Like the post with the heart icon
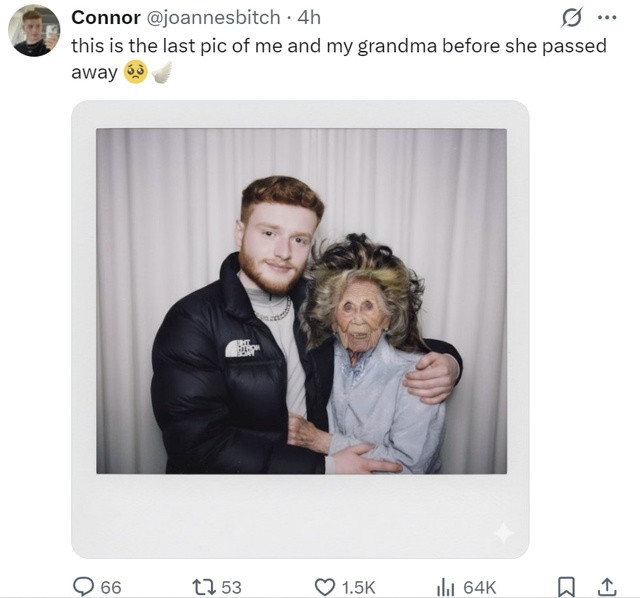This screenshot has height=598, width=640. [325, 587]
